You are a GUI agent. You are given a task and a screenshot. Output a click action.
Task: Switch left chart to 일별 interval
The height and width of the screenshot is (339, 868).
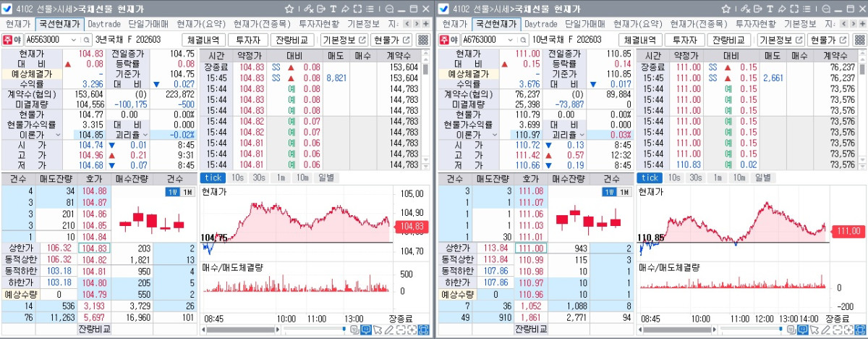pos(326,177)
